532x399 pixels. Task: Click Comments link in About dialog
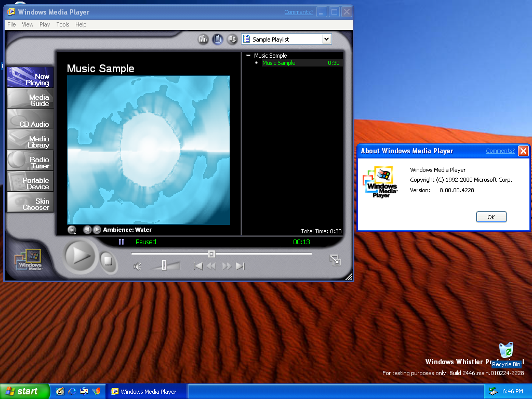tap(500, 151)
